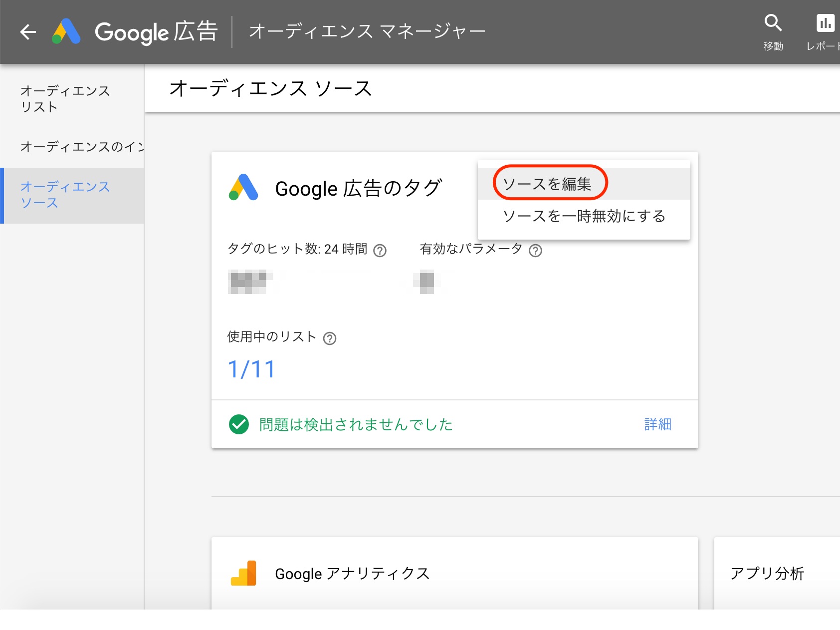
Task: Open オーディエンスのインサイト sidebar item
Action: point(72,147)
